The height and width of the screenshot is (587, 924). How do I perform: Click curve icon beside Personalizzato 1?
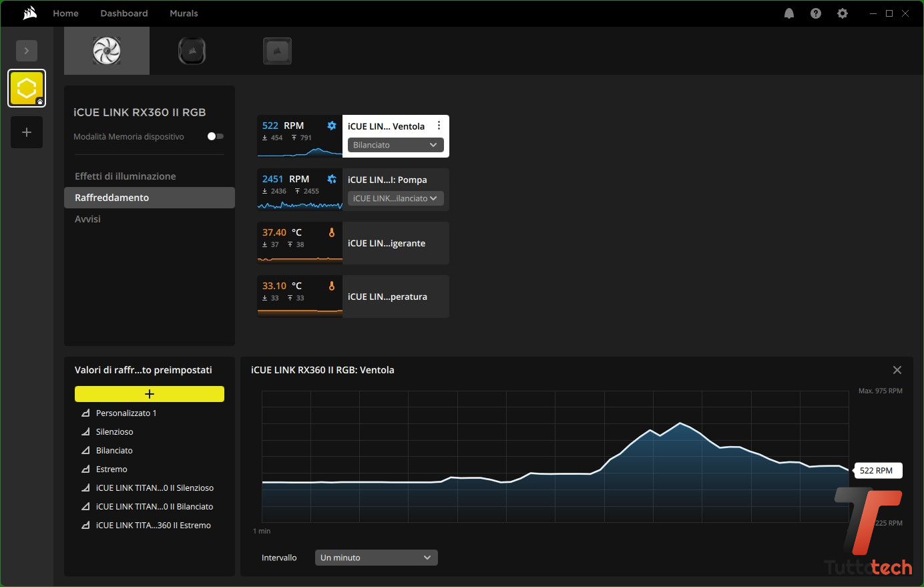[85, 413]
